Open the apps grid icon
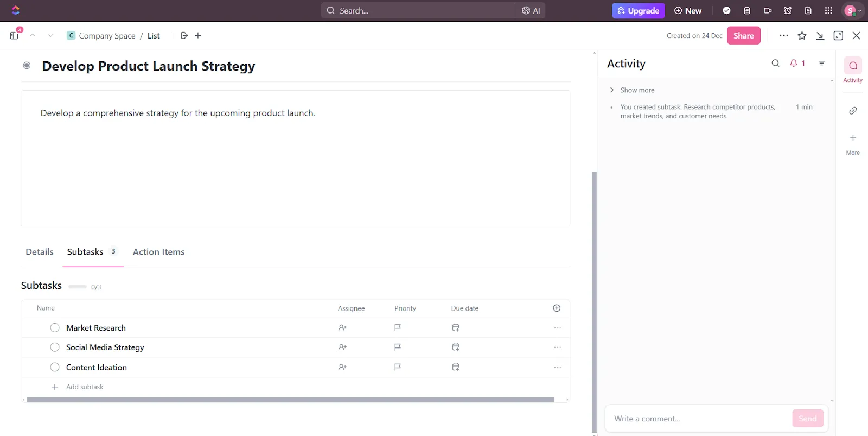 (x=828, y=10)
